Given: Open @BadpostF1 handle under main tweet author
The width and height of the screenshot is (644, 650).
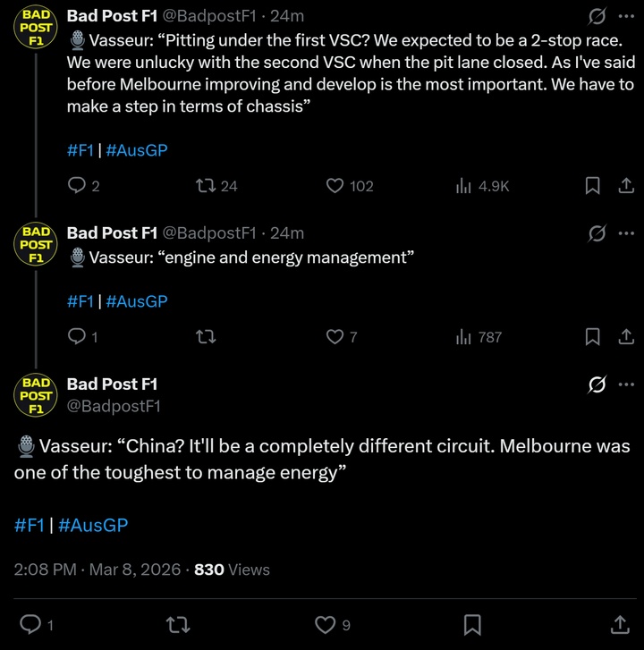Looking at the screenshot, I should (114, 406).
